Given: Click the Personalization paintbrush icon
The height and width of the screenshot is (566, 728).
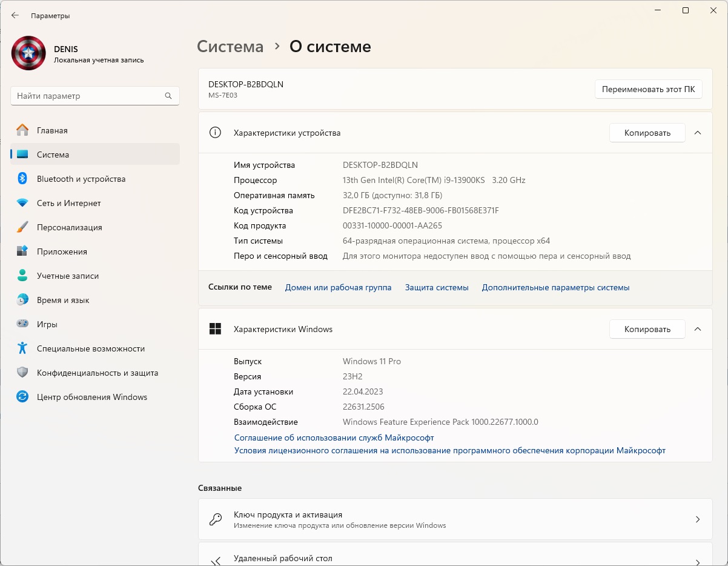Looking at the screenshot, I should point(22,227).
